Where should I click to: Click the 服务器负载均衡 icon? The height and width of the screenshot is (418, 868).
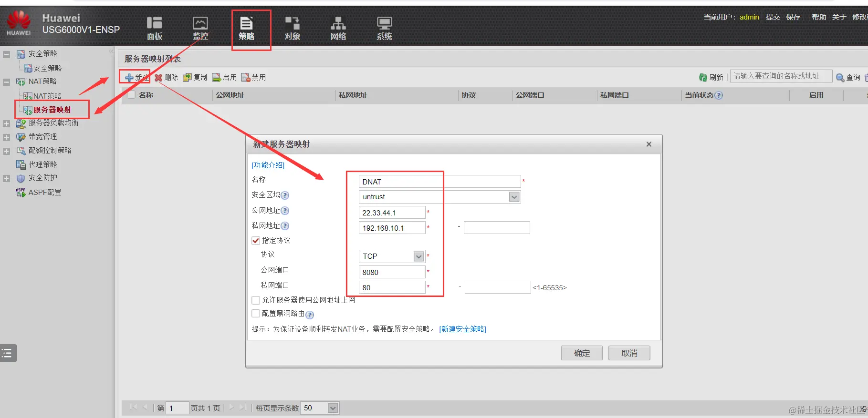(x=21, y=123)
